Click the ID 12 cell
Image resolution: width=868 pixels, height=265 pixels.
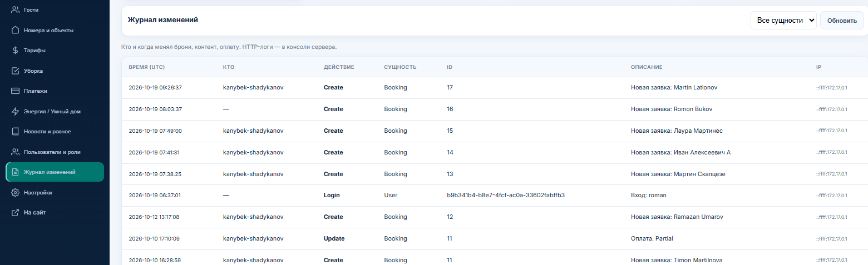point(450,217)
